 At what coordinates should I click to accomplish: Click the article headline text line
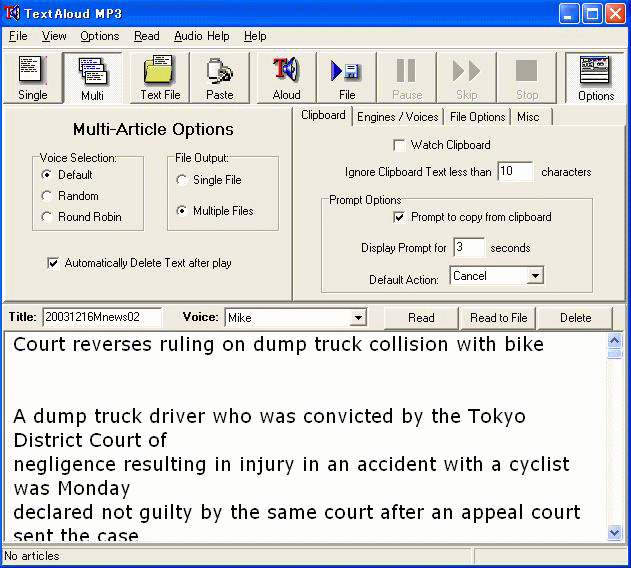point(278,345)
